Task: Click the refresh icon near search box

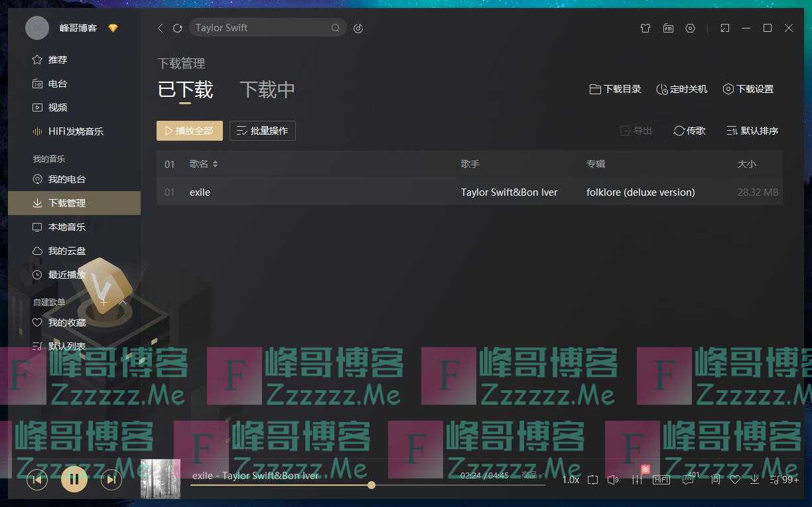Action: [177, 28]
